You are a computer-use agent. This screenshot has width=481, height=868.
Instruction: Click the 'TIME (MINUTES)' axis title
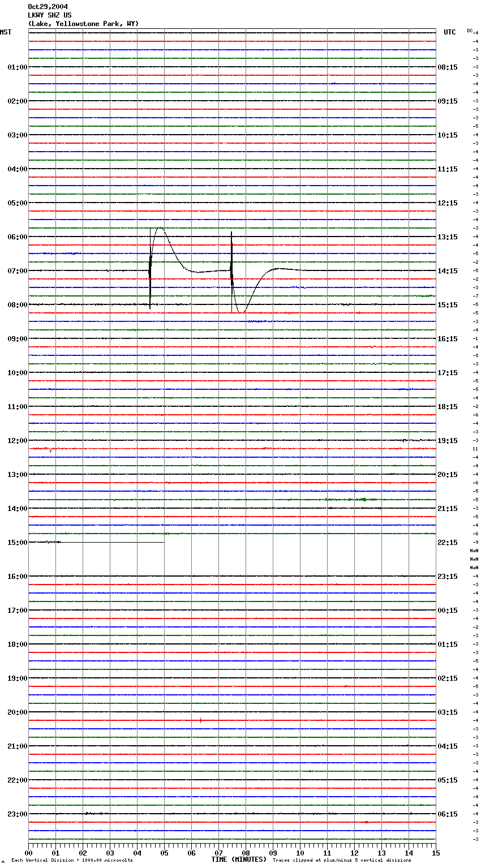(x=239, y=860)
